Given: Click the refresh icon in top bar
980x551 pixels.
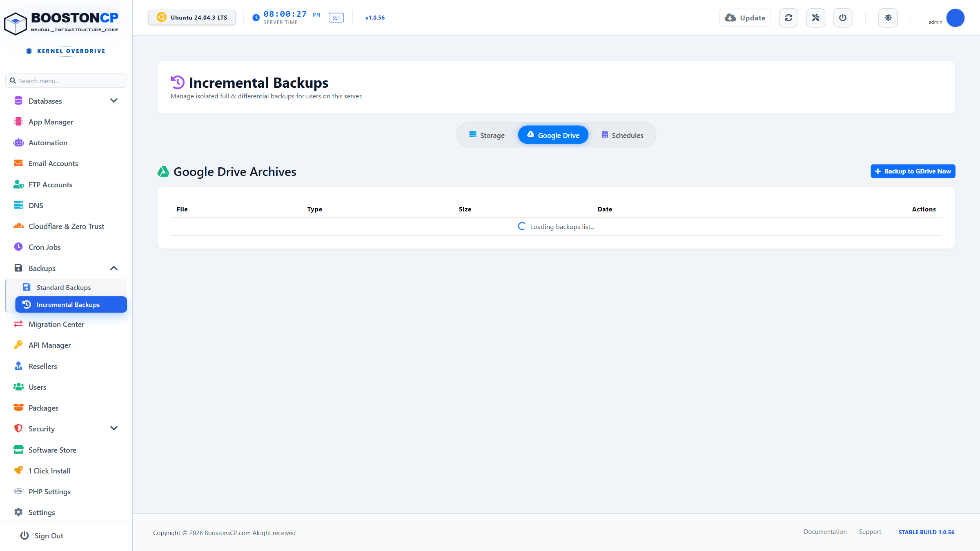Looking at the screenshot, I should pyautogui.click(x=788, y=18).
